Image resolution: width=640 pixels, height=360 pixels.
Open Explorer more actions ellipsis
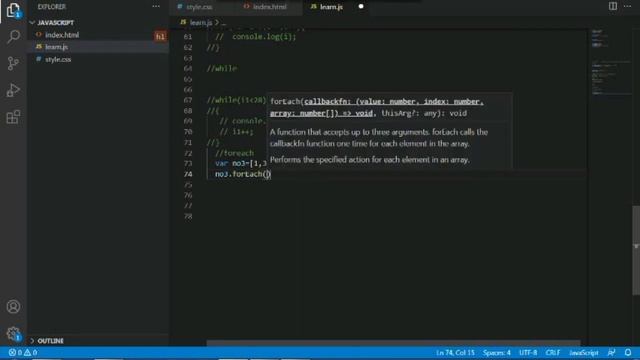156,7
